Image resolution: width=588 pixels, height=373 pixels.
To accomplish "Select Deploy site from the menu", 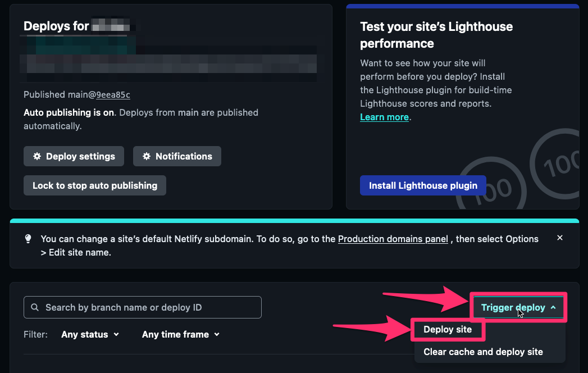I will [448, 330].
